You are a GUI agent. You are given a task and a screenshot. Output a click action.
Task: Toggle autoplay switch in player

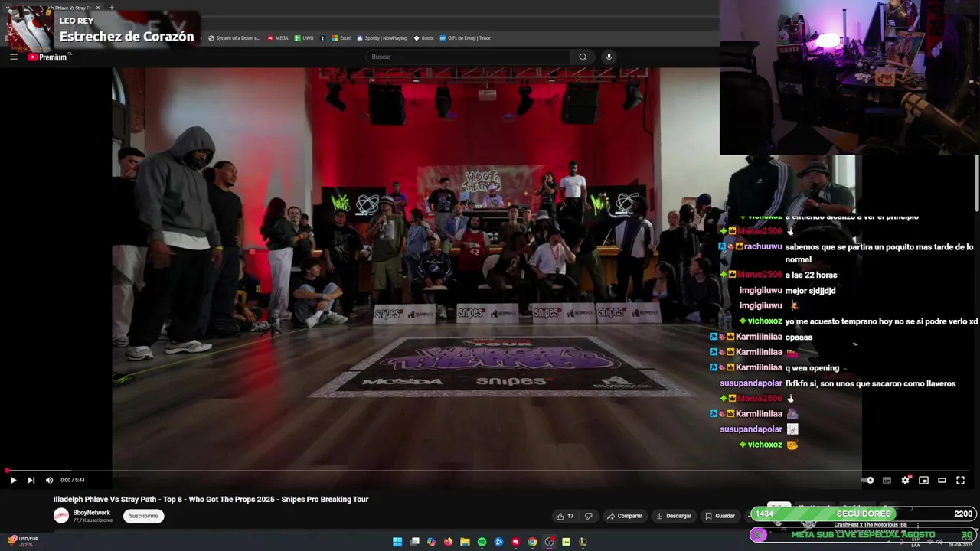pyautogui.click(x=867, y=481)
